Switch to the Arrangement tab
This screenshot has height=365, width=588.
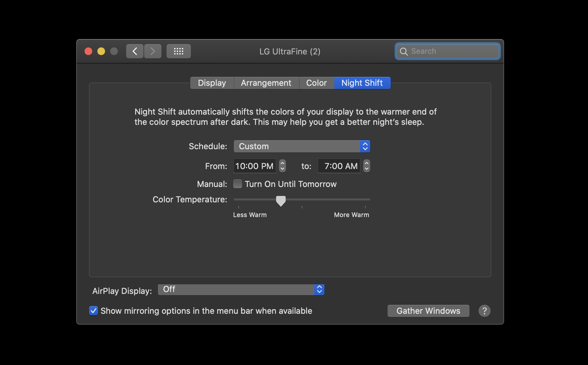click(x=266, y=83)
